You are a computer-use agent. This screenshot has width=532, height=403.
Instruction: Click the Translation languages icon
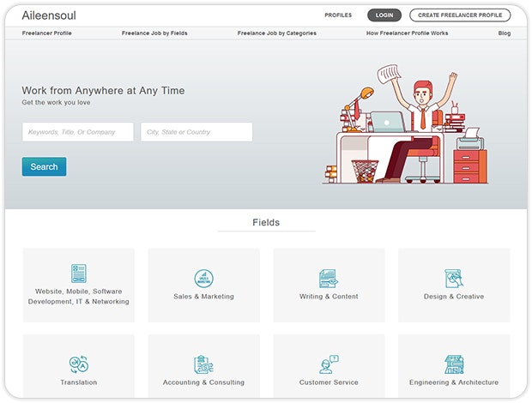(78, 364)
